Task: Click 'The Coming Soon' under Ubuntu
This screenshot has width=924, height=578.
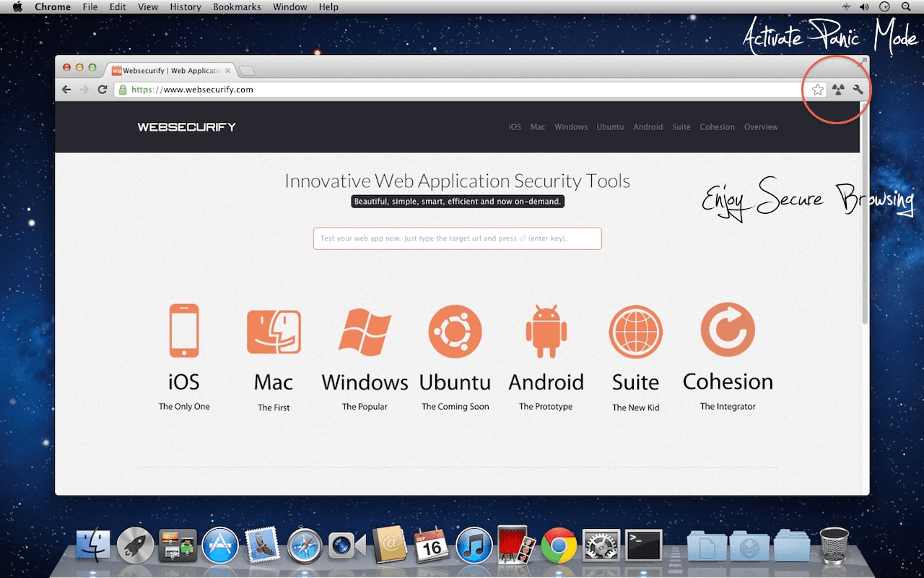Action: coord(456,407)
